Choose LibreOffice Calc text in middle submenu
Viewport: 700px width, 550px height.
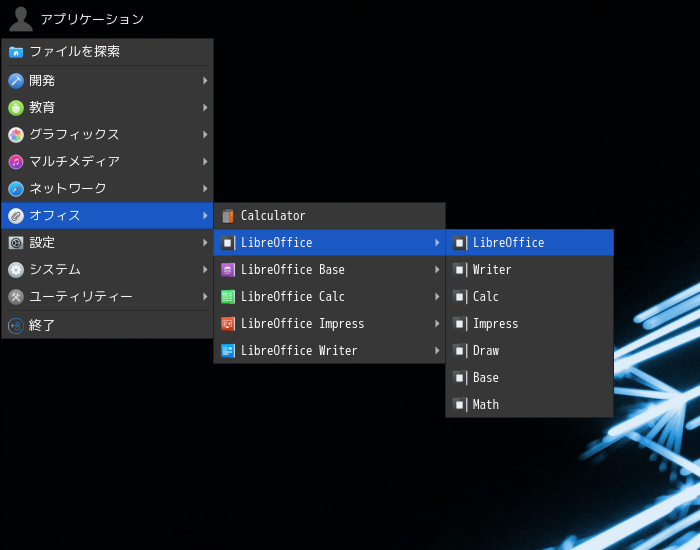[293, 296]
